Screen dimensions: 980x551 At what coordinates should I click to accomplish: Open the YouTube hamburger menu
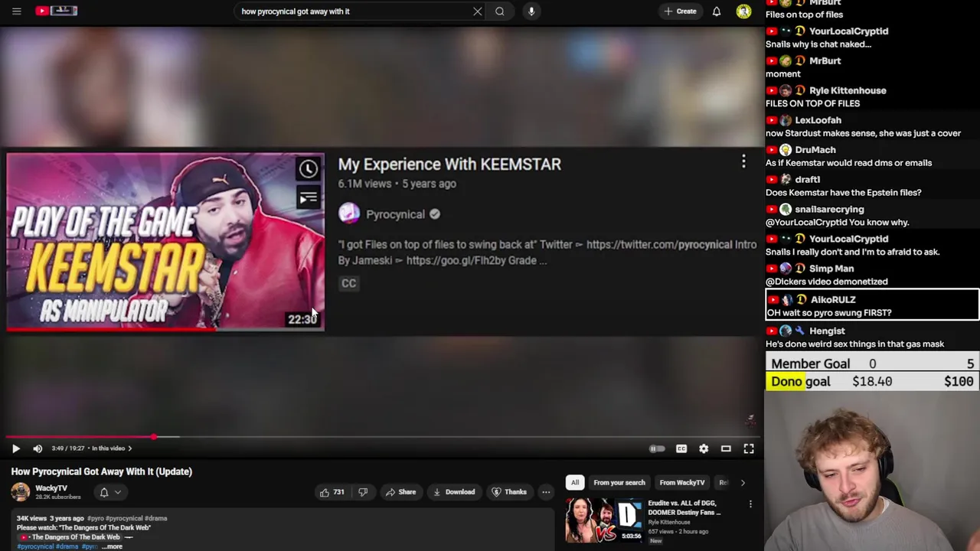click(x=17, y=11)
